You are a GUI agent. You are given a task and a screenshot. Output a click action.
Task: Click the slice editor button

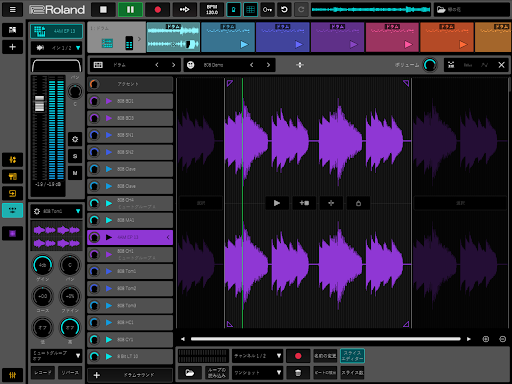click(x=352, y=356)
